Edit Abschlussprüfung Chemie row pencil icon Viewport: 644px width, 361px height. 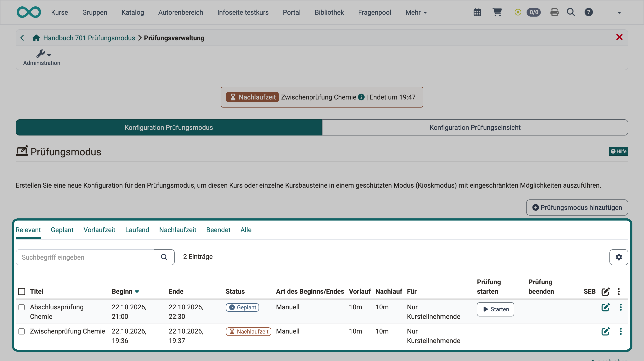605,307
